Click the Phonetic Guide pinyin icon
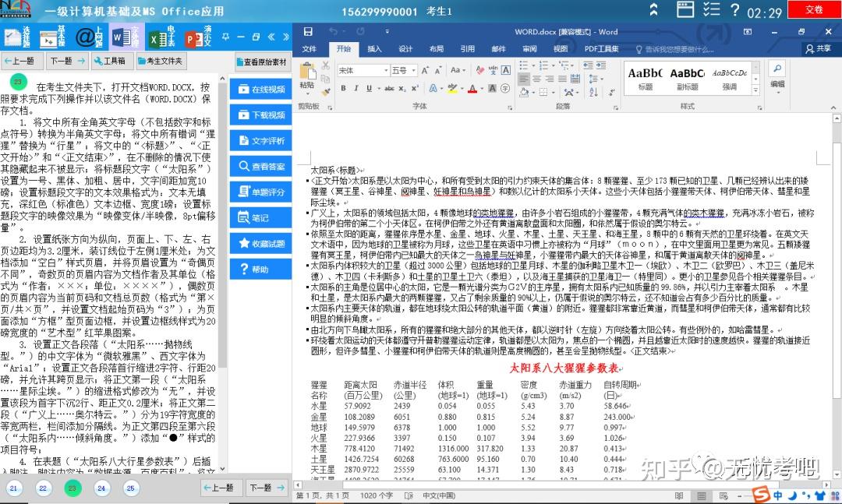Image resolution: width=842 pixels, height=504 pixels. point(493,70)
